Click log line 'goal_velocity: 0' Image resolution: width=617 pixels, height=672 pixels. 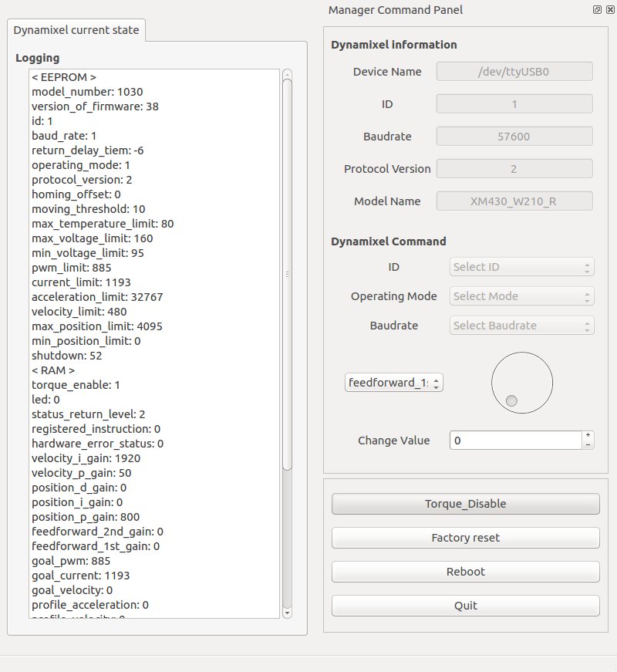click(72, 590)
